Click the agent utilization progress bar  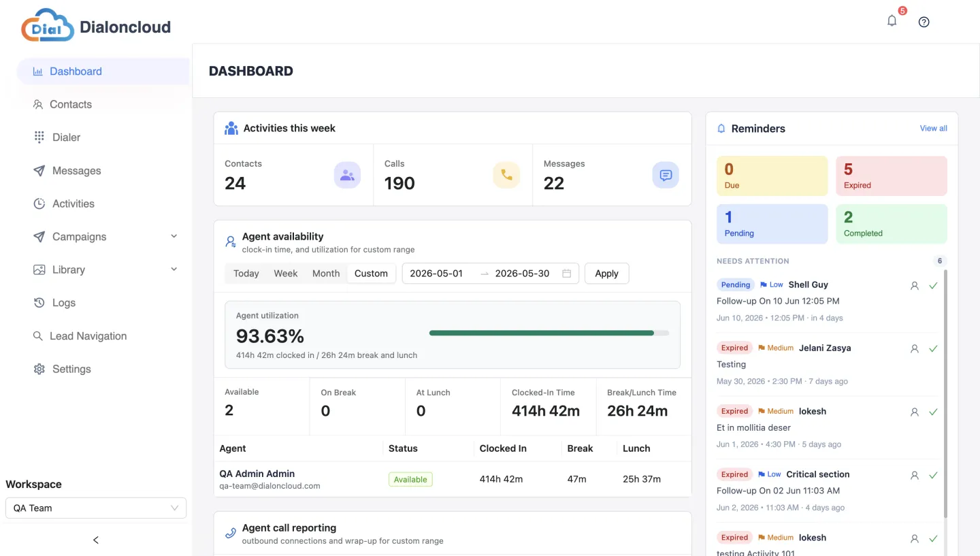(549, 333)
